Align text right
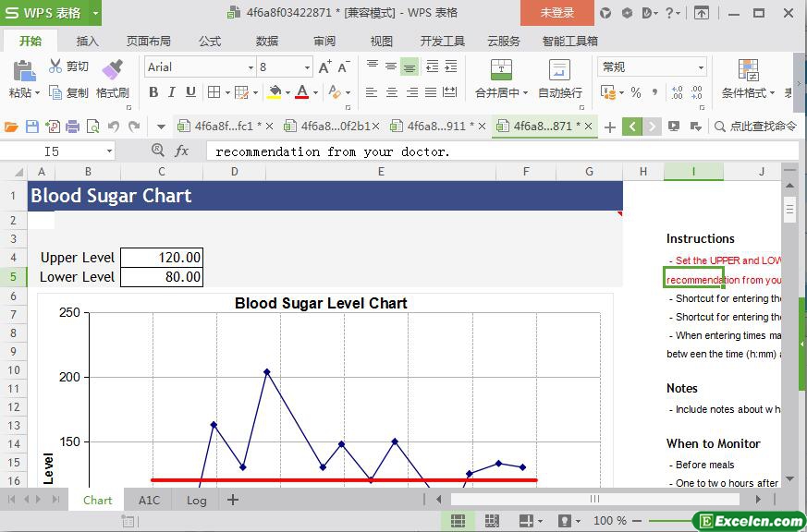This screenshot has width=807, height=532. (411, 92)
